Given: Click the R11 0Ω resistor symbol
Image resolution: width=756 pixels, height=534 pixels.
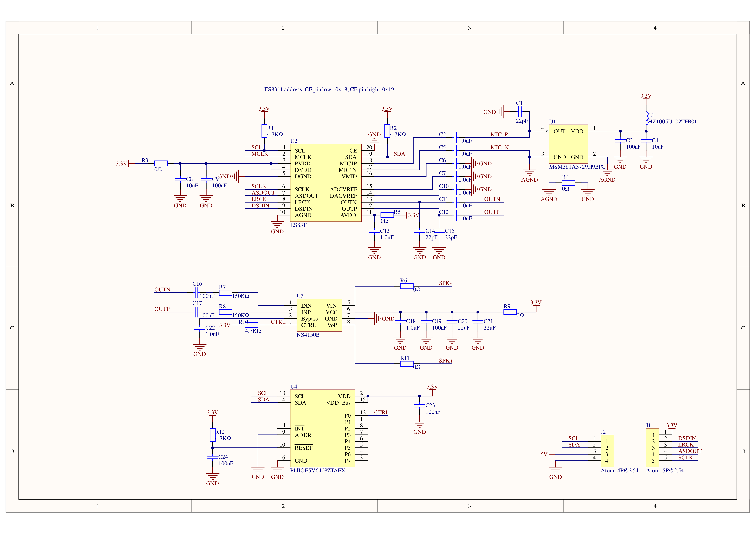Looking at the screenshot, I should click(x=407, y=364).
